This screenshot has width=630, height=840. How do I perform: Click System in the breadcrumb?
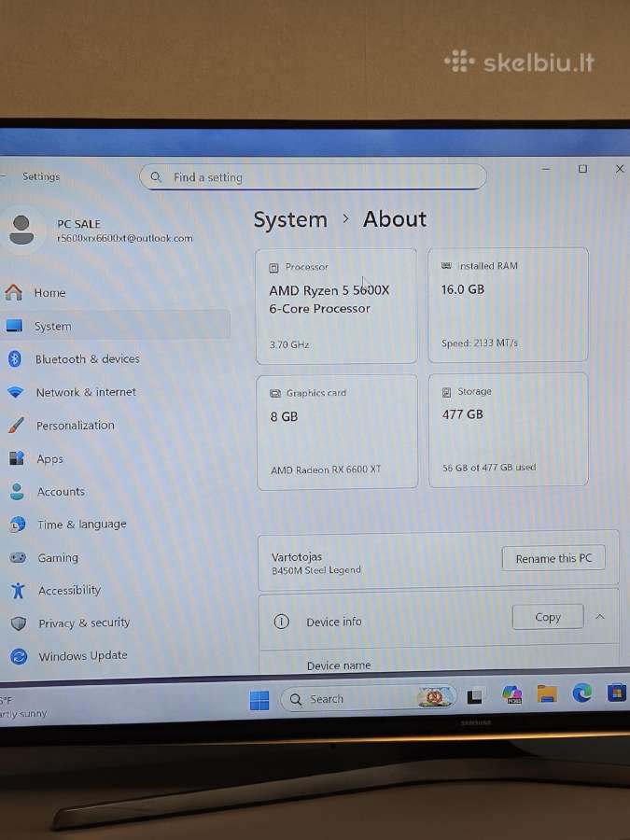pyautogui.click(x=290, y=219)
